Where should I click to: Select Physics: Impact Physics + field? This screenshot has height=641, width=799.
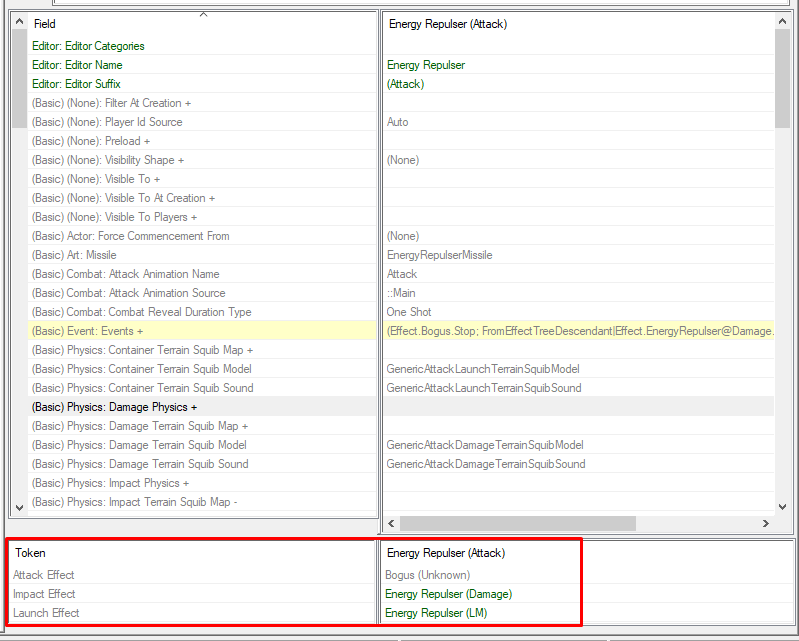[x=202, y=483]
